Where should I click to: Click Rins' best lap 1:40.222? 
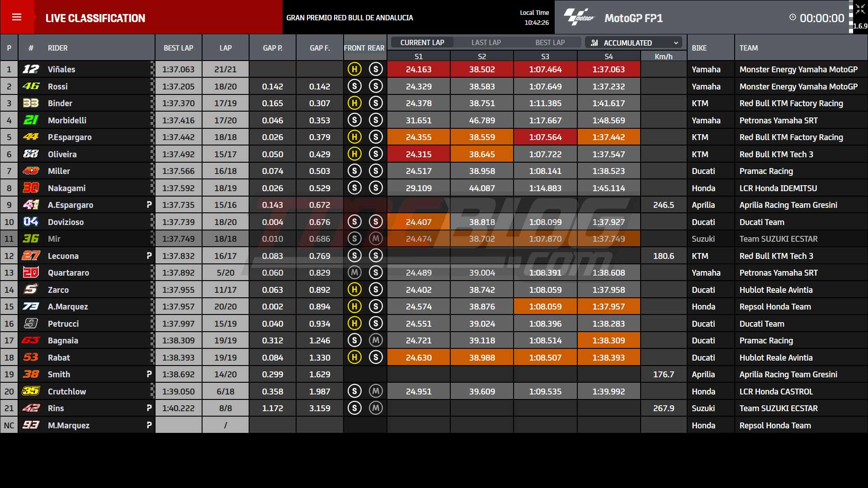(178, 408)
